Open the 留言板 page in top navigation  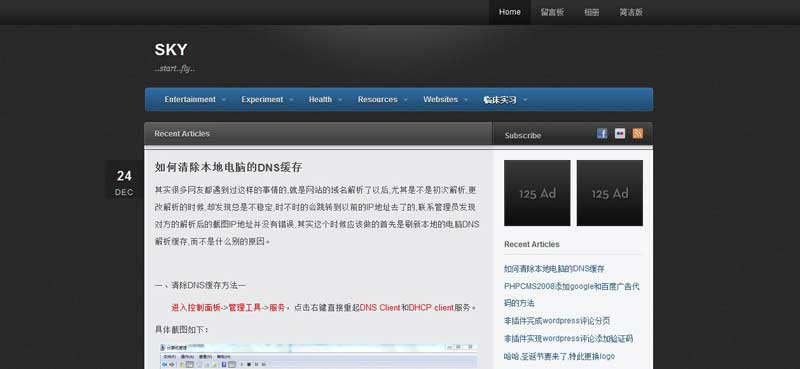552,12
